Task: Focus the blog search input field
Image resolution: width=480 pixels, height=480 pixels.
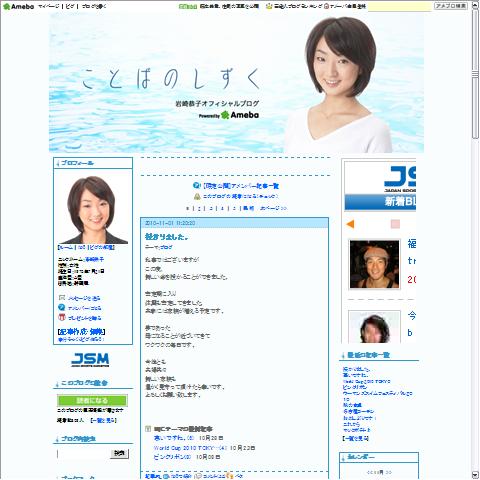Action: point(83,454)
